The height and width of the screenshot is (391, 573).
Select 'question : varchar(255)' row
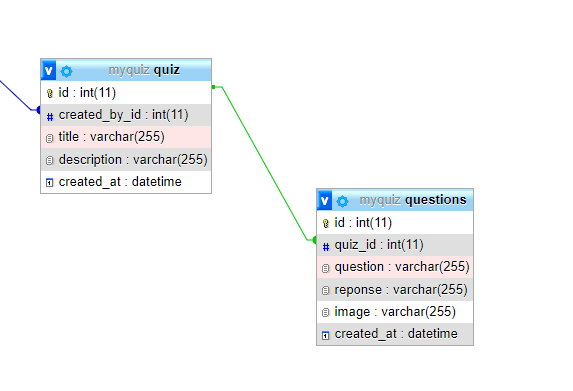coord(395,267)
